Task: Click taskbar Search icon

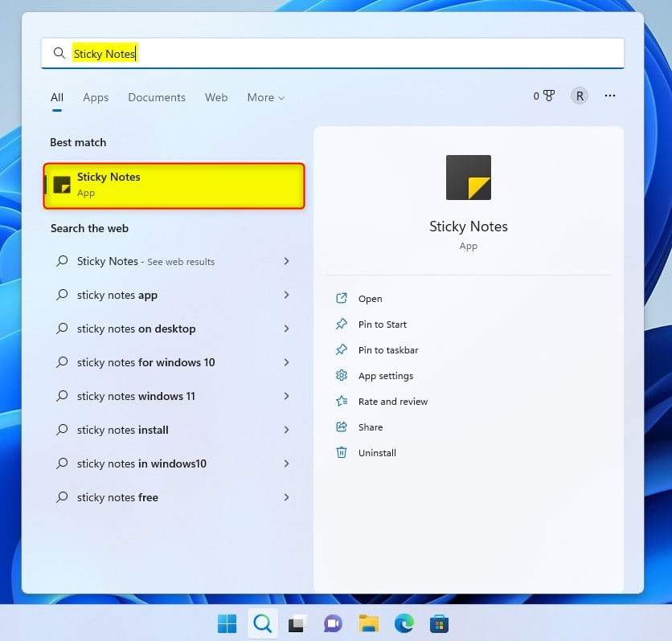Action: click(262, 623)
